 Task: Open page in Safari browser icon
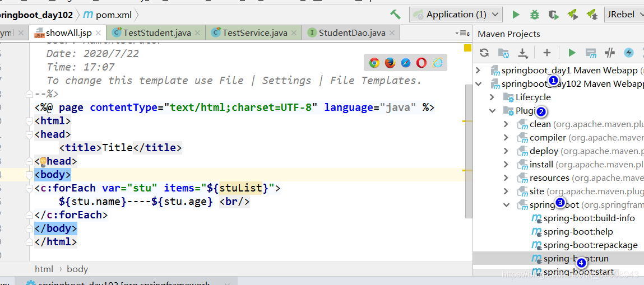point(406,63)
